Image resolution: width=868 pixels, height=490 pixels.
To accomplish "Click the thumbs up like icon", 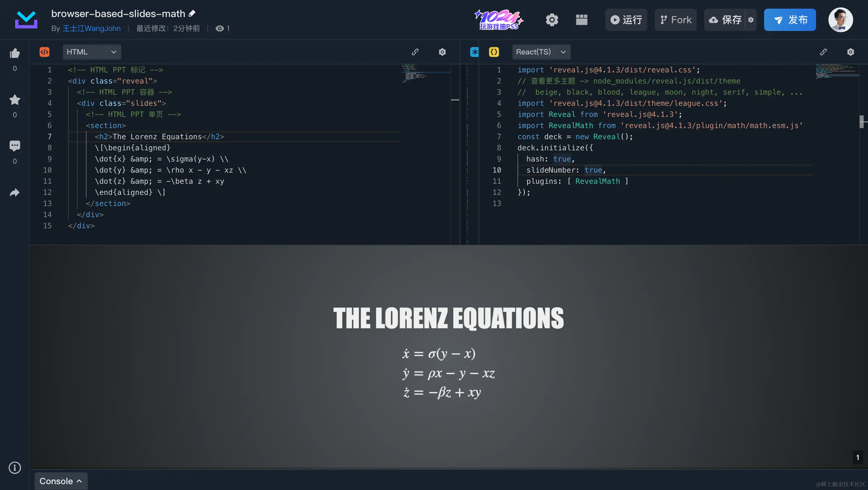I will (15, 53).
